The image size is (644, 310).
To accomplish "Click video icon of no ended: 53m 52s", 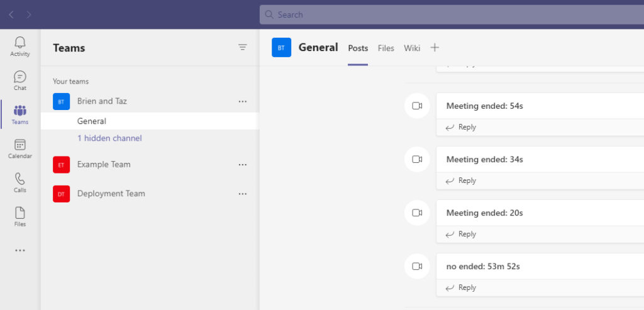I will click(x=418, y=267).
